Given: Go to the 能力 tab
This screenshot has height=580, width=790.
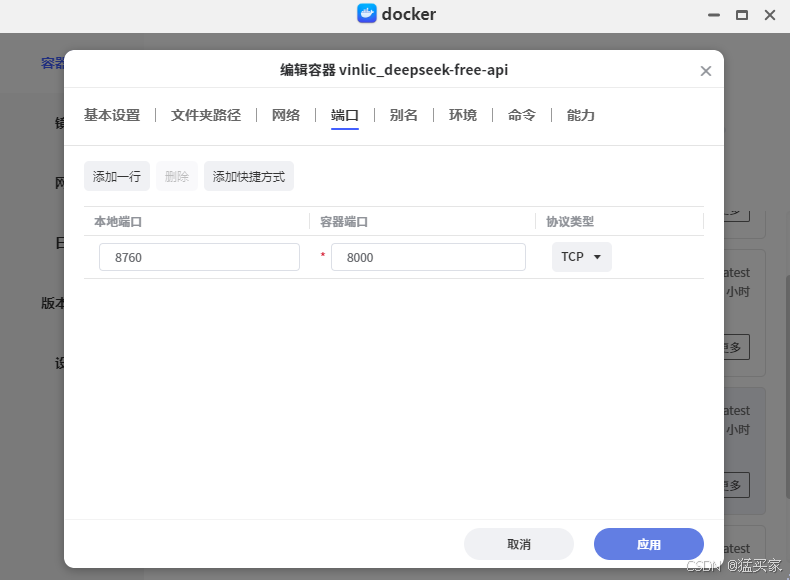Looking at the screenshot, I should click(x=580, y=115).
